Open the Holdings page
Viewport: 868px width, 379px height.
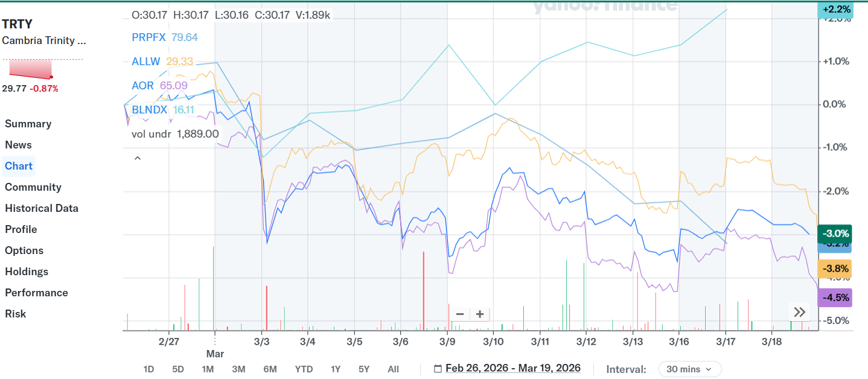click(27, 272)
